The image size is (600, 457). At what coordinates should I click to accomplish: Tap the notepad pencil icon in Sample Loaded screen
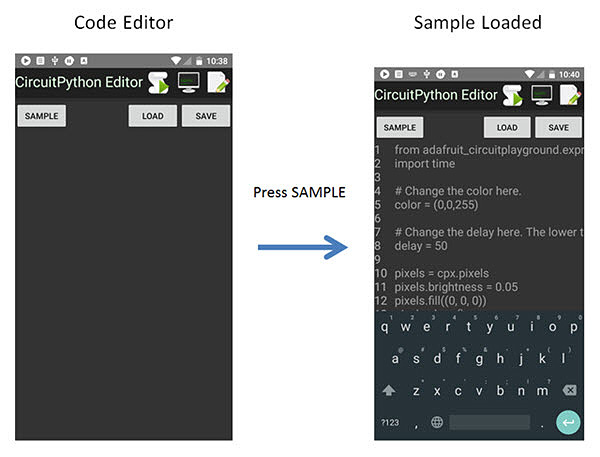click(x=570, y=95)
